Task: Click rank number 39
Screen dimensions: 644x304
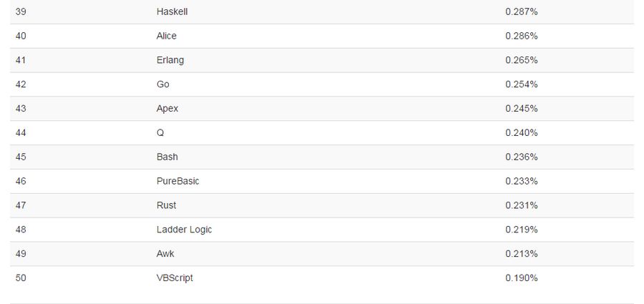Action: [x=21, y=11]
